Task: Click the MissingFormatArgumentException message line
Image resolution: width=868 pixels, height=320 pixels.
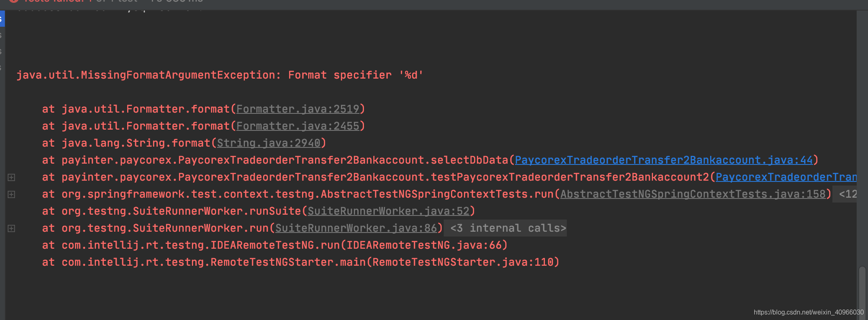Action: (220, 75)
